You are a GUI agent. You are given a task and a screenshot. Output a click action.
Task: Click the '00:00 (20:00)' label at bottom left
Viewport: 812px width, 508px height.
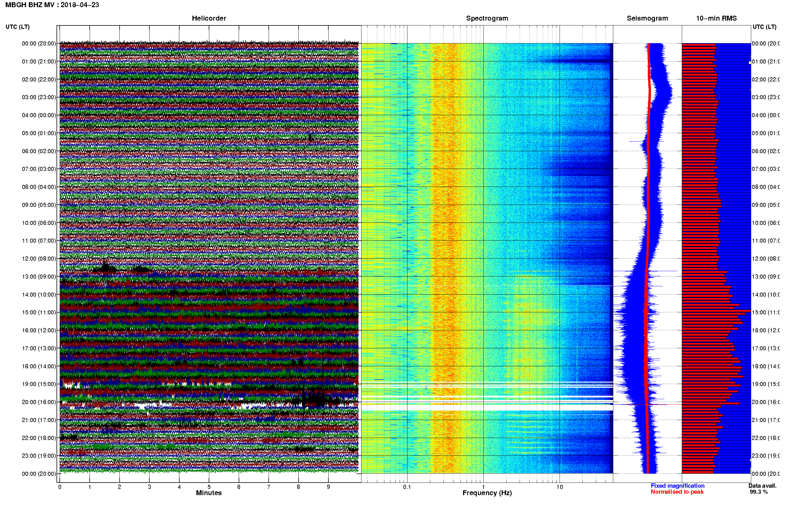pyautogui.click(x=39, y=474)
